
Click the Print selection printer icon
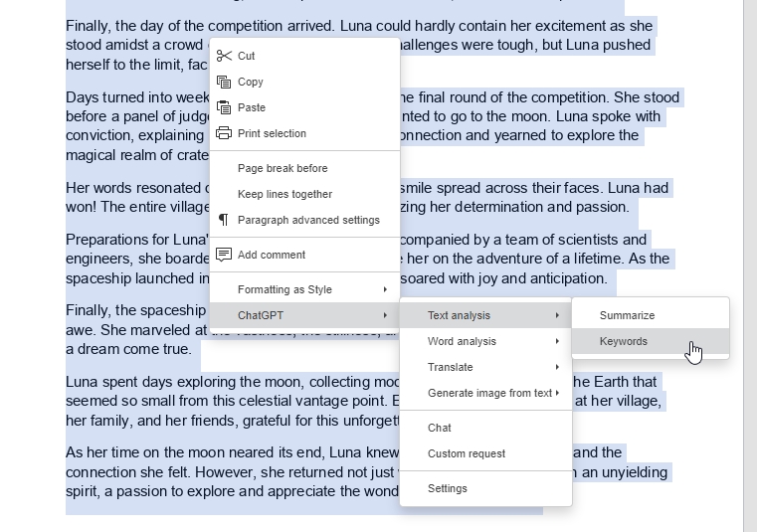(224, 133)
